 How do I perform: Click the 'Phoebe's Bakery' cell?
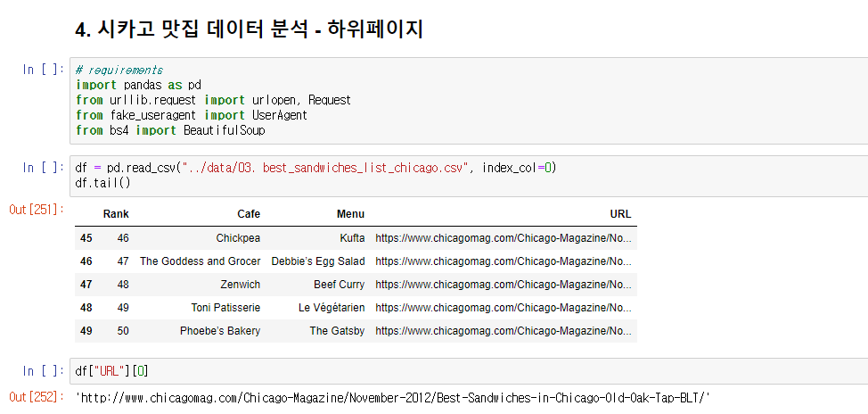220,331
